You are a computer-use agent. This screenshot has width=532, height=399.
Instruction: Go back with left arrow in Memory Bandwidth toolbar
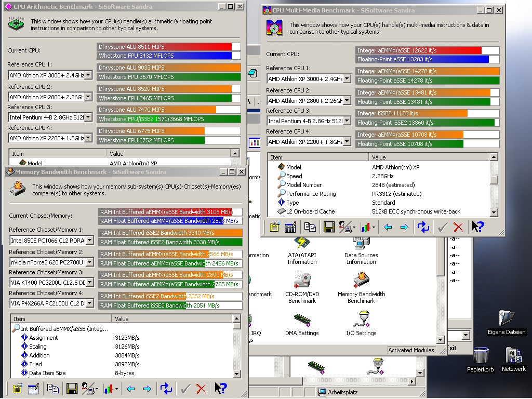point(130,388)
